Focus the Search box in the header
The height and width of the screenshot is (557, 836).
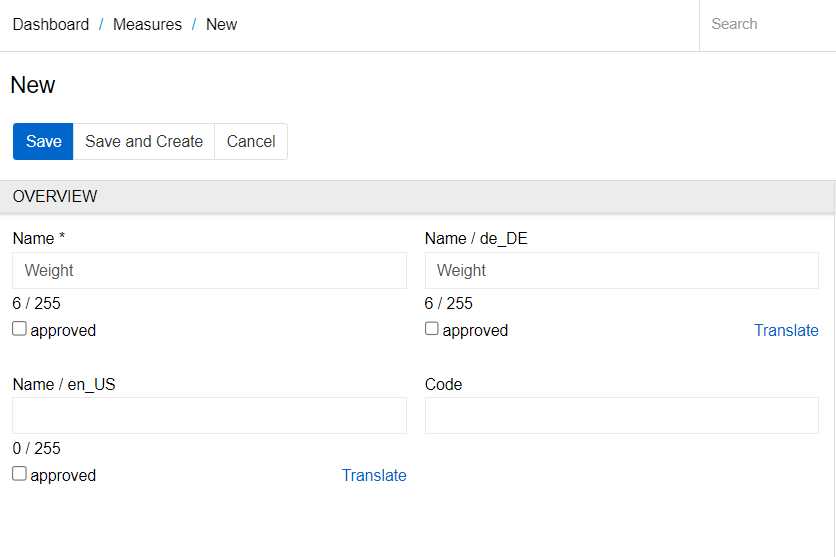tap(767, 25)
